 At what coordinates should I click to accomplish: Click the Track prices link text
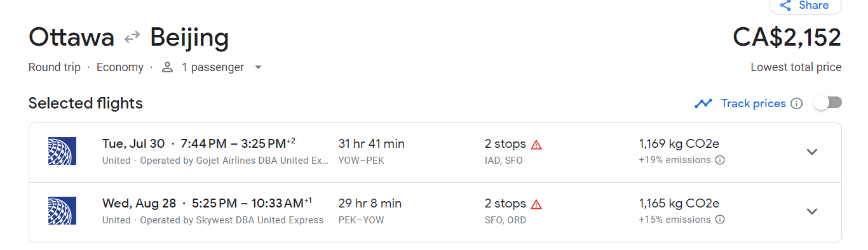point(753,103)
